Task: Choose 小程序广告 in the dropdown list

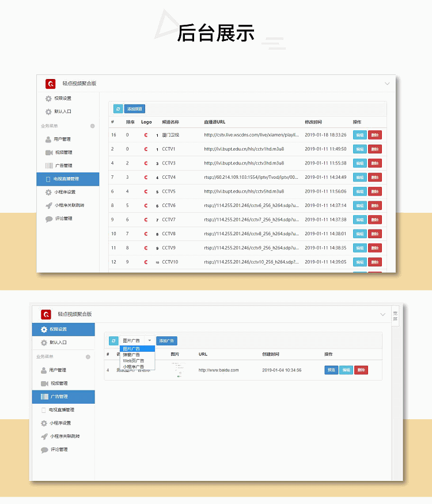Action: (137, 367)
